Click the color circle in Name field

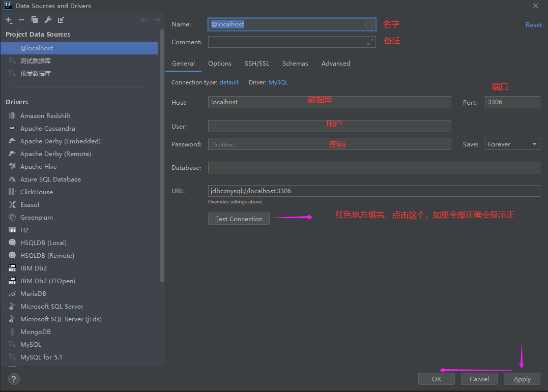369,24
